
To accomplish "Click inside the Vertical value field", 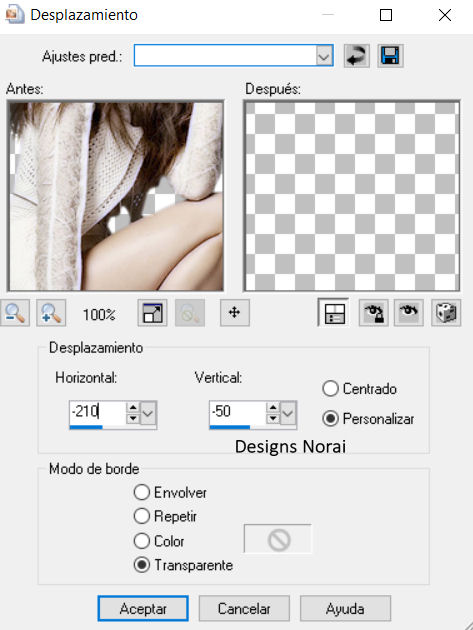I will [x=238, y=412].
